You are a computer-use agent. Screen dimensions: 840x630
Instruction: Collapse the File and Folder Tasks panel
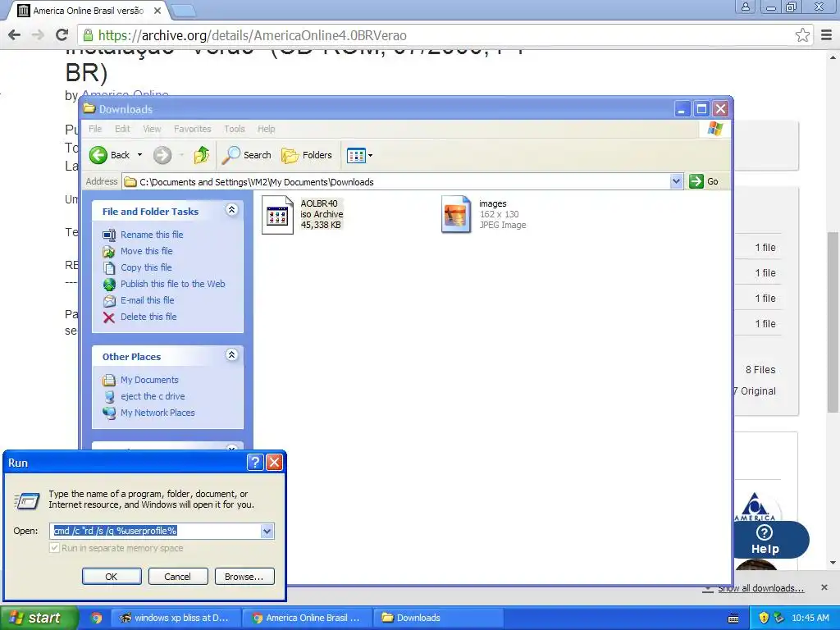pyautogui.click(x=231, y=210)
